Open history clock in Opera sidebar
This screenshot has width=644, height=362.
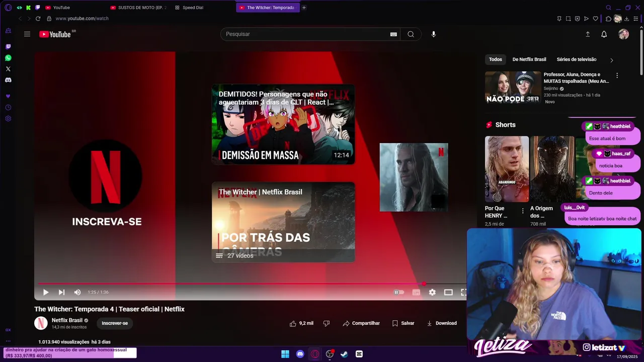tap(8, 108)
